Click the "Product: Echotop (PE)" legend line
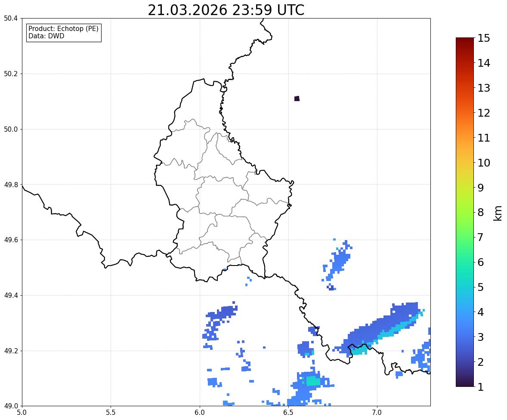This screenshot has width=507, height=420. tap(63, 29)
